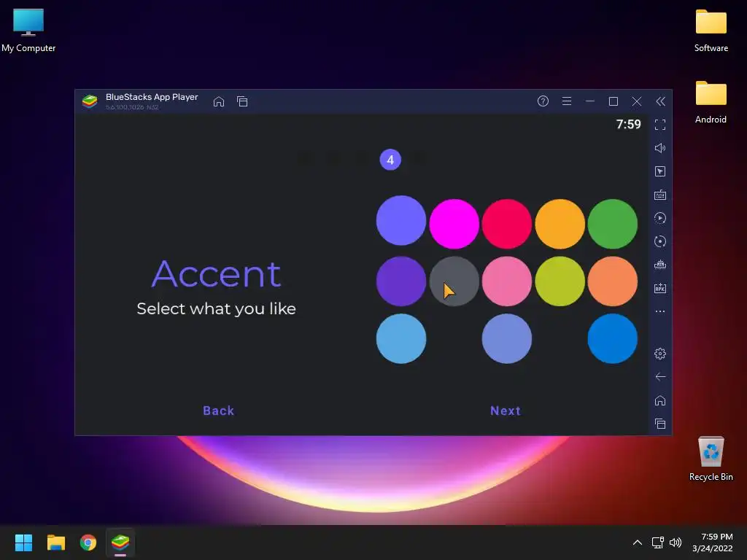Screen dimensions: 747x560
Task: Launch Google Chrome from the taskbar
Action: pyautogui.click(x=88, y=542)
